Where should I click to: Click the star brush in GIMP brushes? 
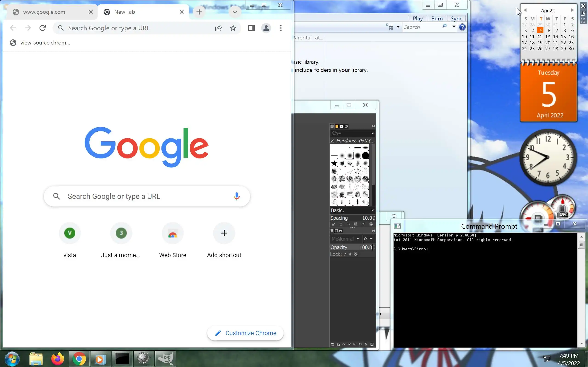tap(334, 163)
